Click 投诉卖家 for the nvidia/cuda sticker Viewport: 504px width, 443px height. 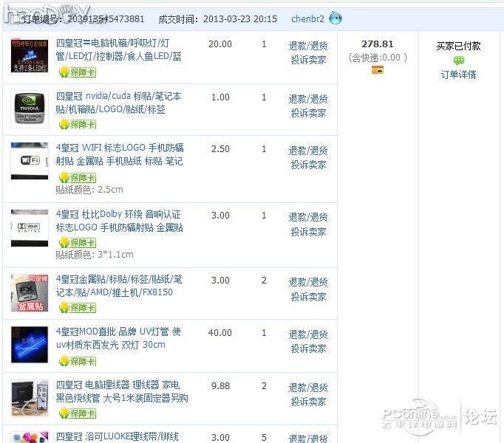(308, 113)
